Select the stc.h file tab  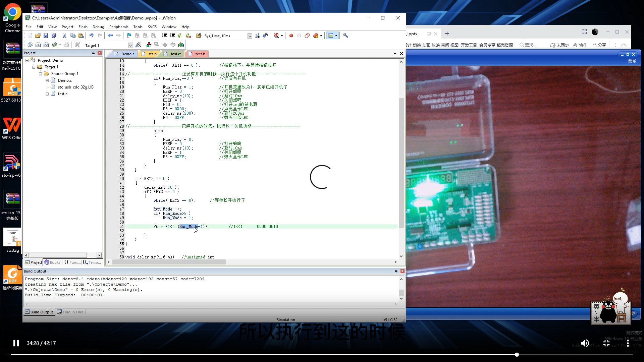coord(152,54)
